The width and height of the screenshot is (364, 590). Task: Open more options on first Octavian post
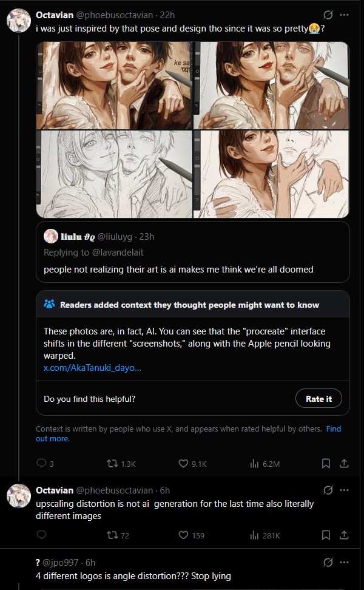(344, 15)
